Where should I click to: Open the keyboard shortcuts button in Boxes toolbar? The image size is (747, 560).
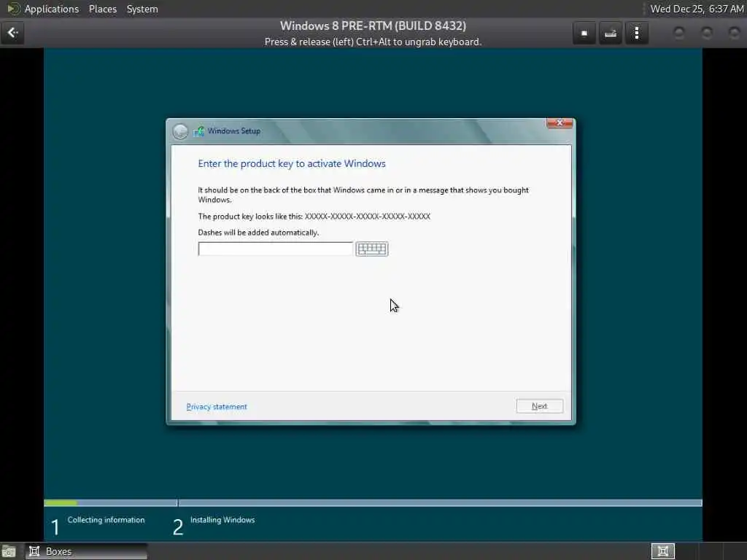tap(611, 34)
